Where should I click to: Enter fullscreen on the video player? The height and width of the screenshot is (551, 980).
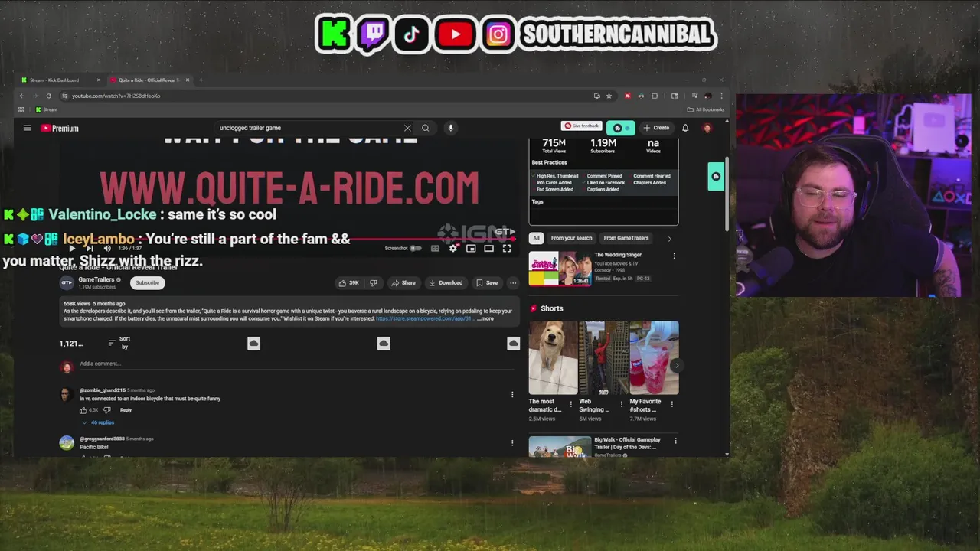click(x=506, y=248)
